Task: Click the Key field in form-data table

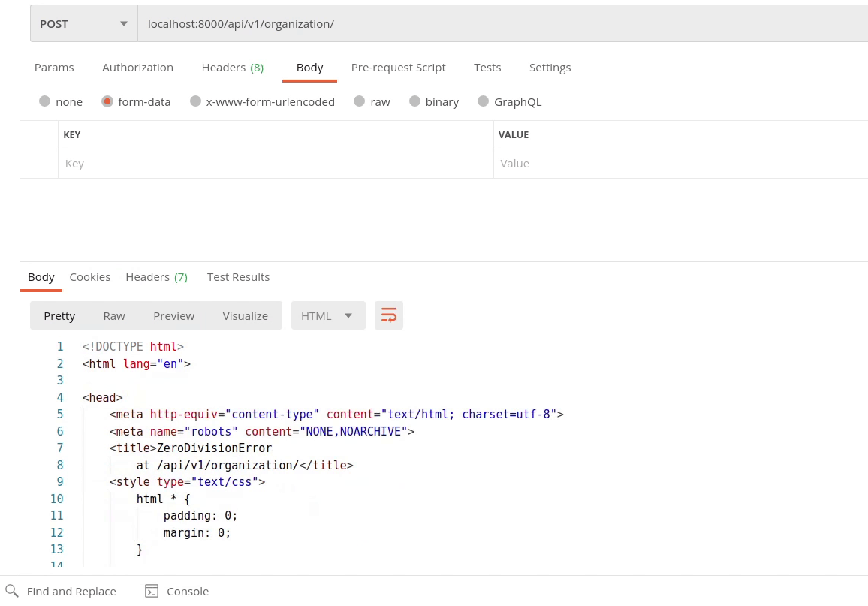Action: point(225,163)
